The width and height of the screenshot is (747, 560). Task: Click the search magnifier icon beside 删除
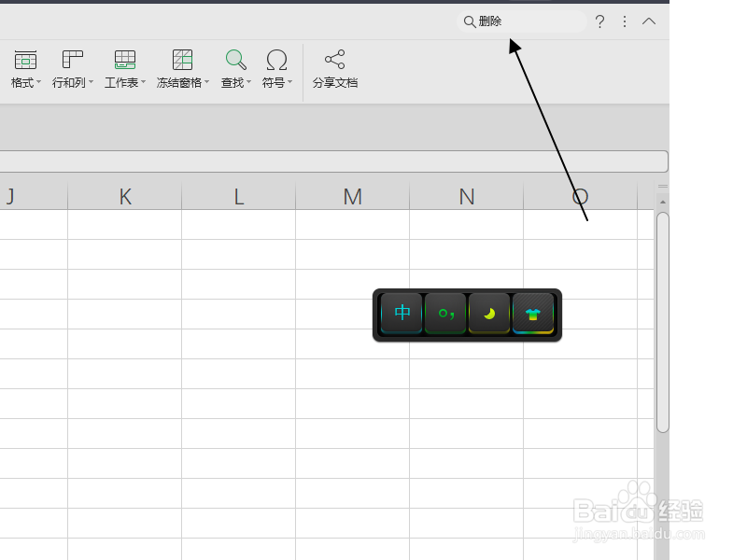coord(470,21)
